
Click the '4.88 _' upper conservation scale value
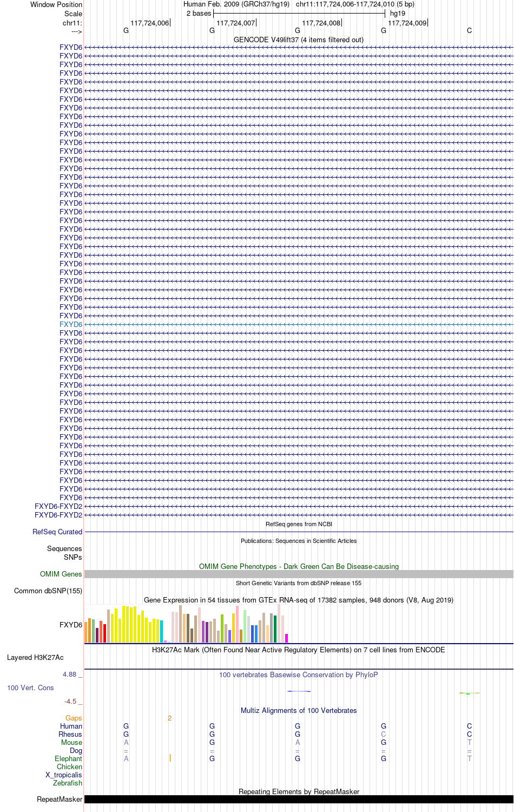pos(73,675)
